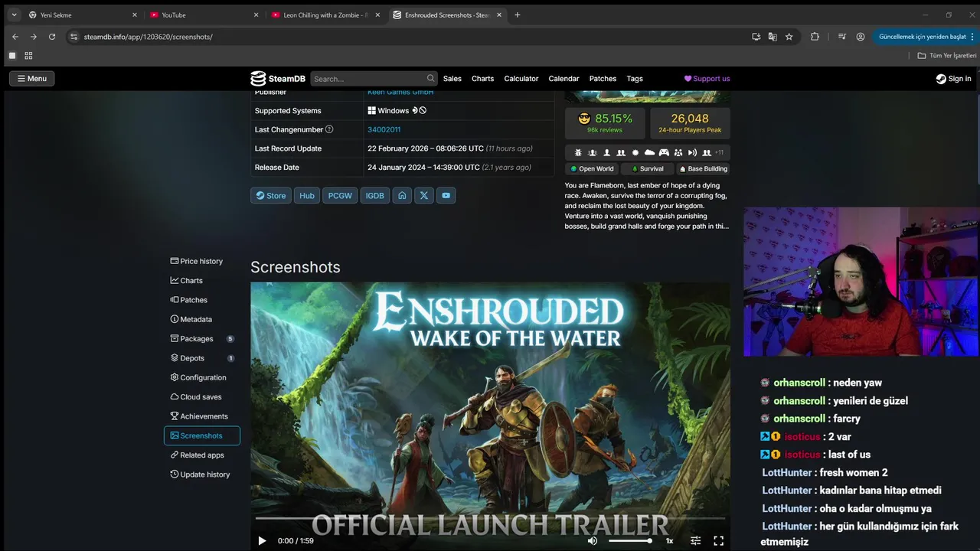The height and width of the screenshot is (551, 980).
Task: Click Sign in with Steam
Action: click(x=953, y=78)
